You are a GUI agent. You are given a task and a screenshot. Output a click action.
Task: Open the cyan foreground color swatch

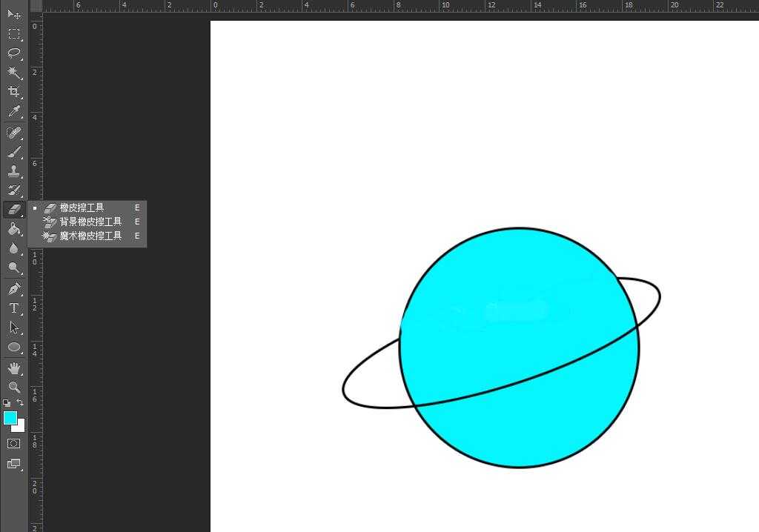coord(10,418)
